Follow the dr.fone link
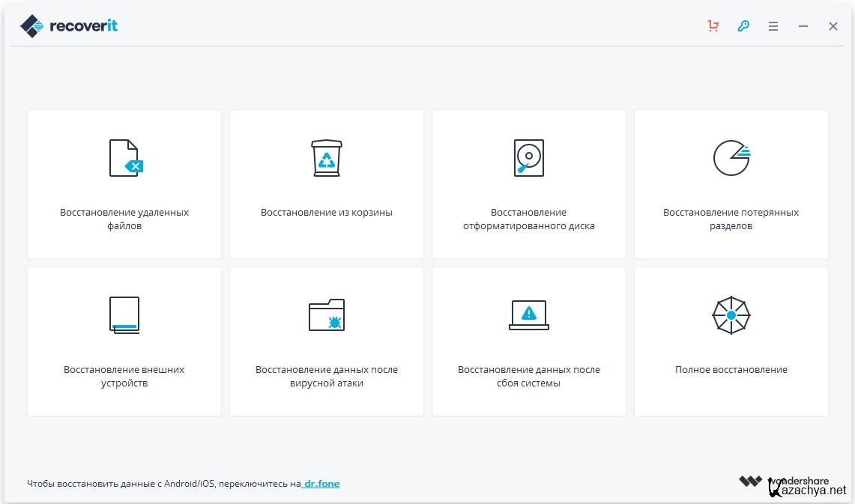This screenshot has height=504, width=855. coord(321,484)
